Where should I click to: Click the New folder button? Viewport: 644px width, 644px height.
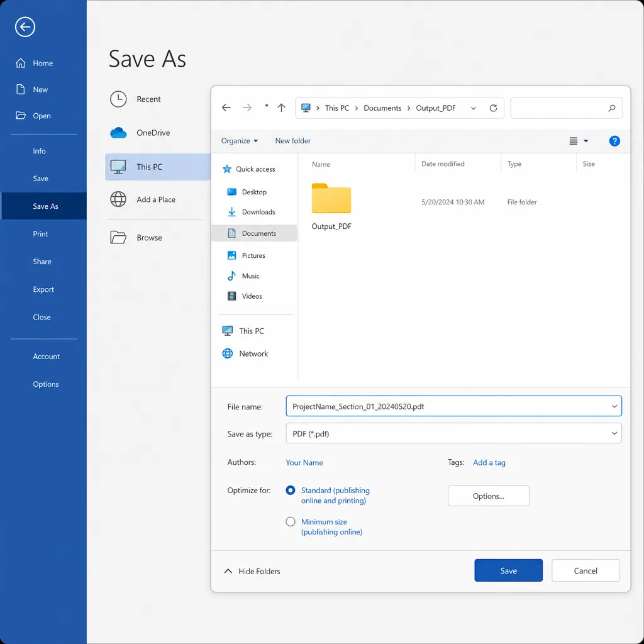coord(293,140)
